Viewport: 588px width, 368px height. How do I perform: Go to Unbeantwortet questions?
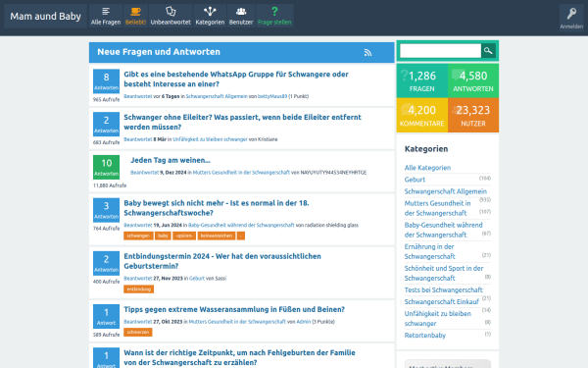[x=171, y=16]
